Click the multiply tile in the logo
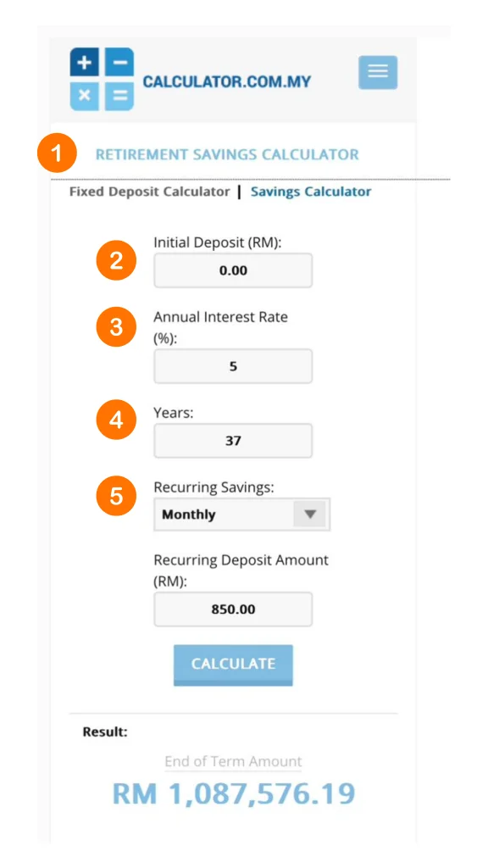The height and width of the screenshot is (868, 488). coord(84,96)
